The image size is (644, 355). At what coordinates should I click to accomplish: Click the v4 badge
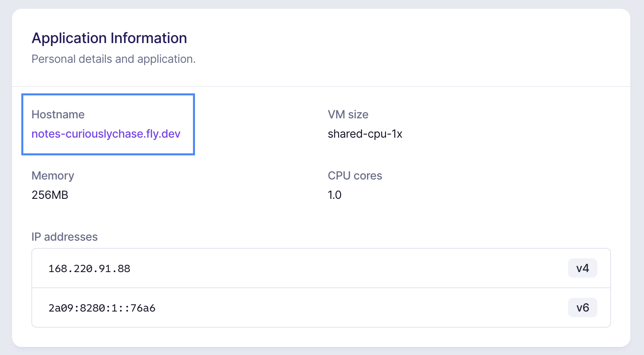click(x=582, y=268)
